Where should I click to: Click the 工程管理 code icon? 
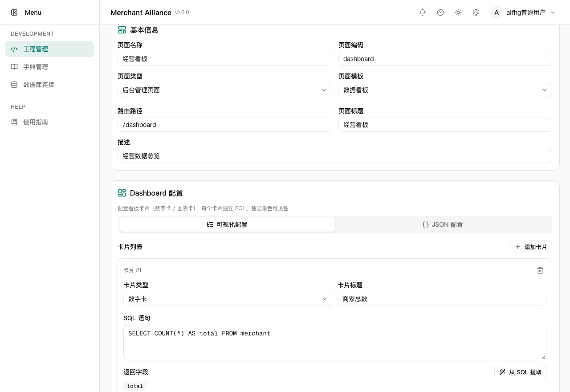[14, 49]
